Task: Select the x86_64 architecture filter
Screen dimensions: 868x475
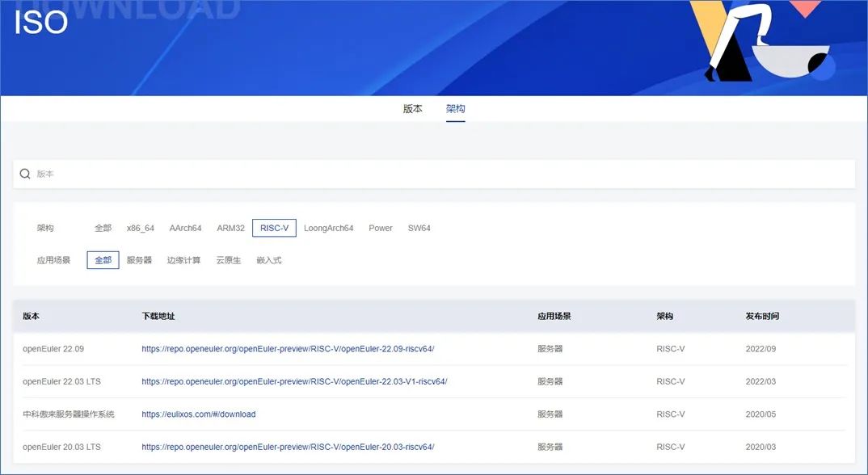Action: [140, 228]
